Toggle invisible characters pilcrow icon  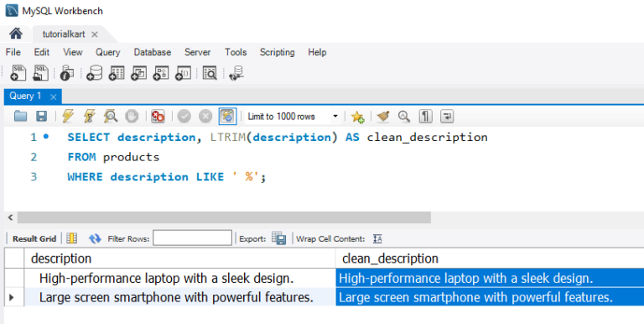click(x=425, y=117)
